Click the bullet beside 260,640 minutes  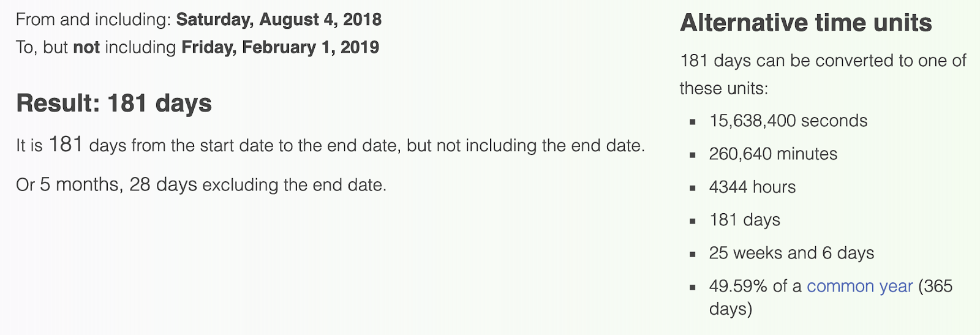693,155
